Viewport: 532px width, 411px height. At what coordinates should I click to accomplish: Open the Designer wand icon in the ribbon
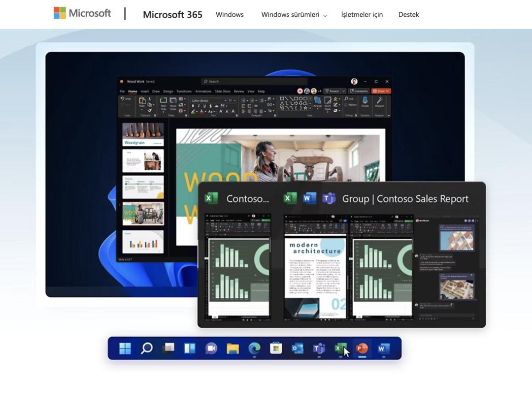point(379,100)
